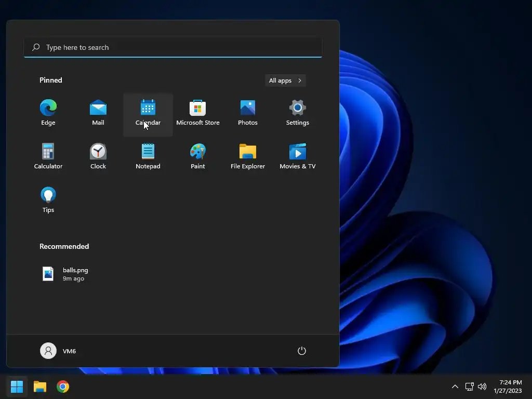Screen dimensions: 532x399
Task: Click the Type here to search field
Action: pyautogui.click(x=173, y=47)
